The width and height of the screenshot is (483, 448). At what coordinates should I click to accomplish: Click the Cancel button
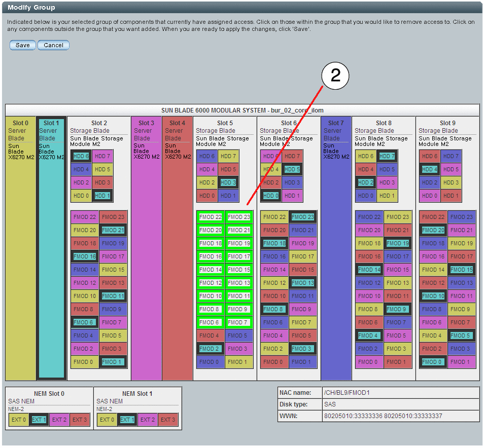point(53,45)
